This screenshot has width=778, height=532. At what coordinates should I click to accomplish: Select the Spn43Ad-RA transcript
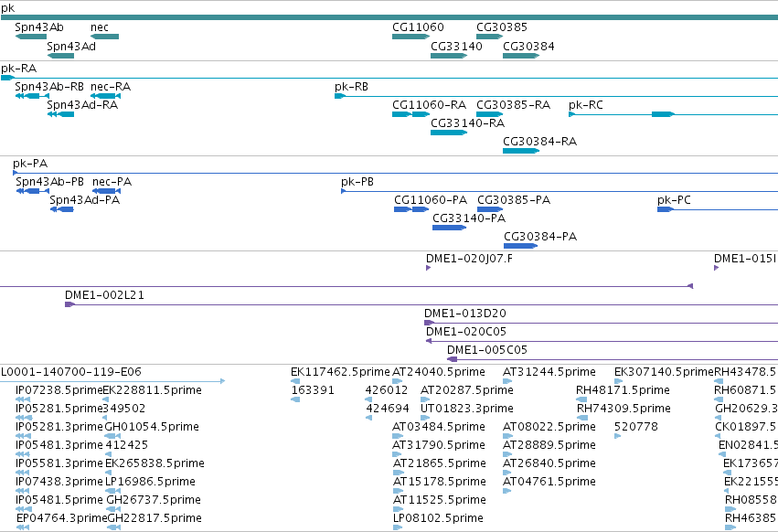point(60,114)
